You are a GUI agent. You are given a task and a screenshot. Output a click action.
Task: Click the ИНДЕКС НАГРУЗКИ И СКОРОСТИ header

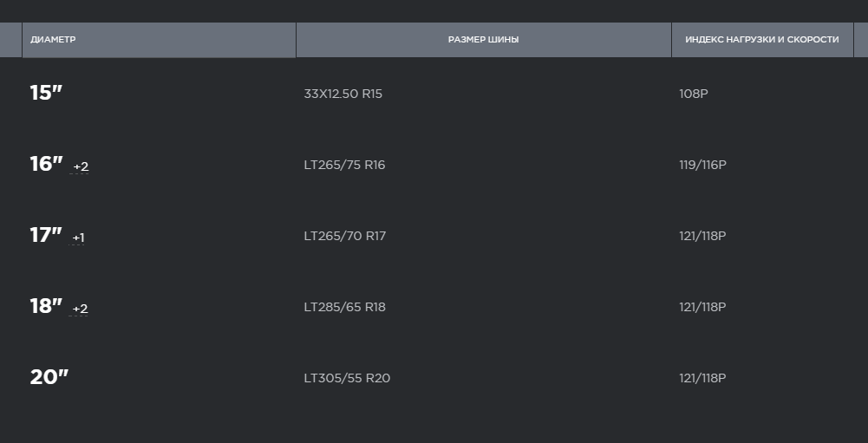761,40
